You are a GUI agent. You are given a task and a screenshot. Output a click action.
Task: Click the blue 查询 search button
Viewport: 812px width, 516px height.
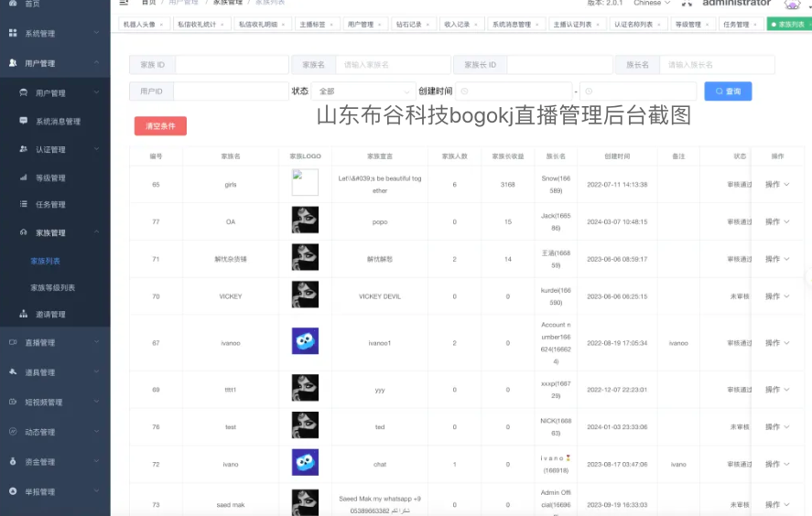[x=728, y=91]
